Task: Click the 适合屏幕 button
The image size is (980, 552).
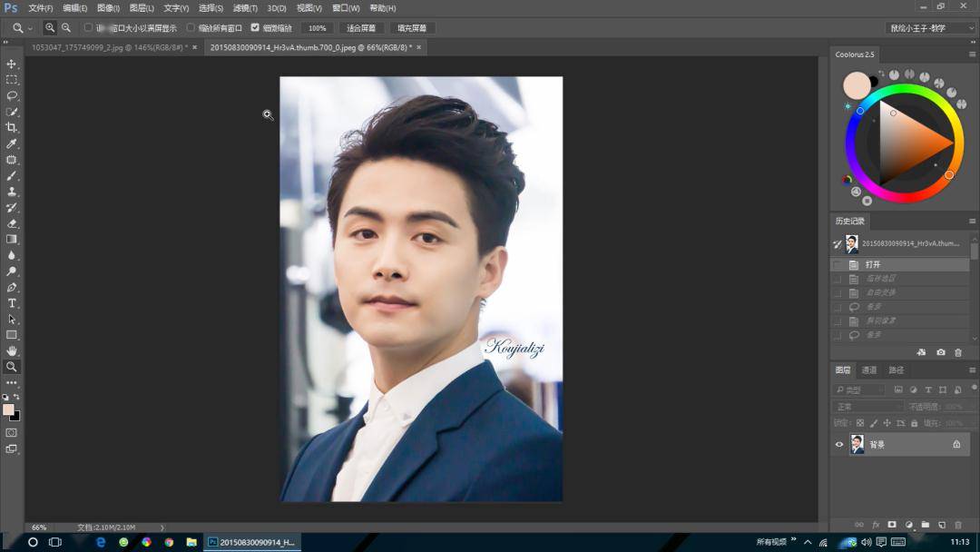Action: coord(360,28)
